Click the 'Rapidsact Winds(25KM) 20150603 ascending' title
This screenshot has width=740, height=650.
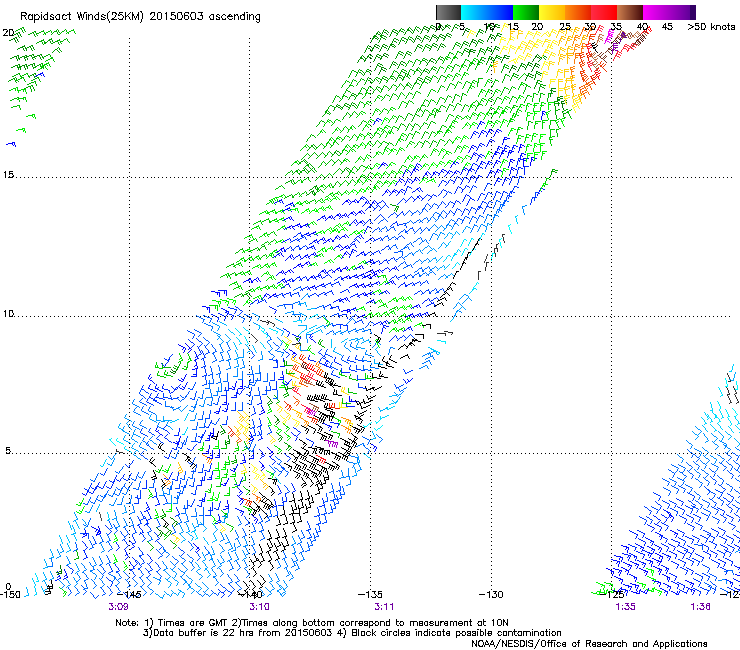[140, 17]
